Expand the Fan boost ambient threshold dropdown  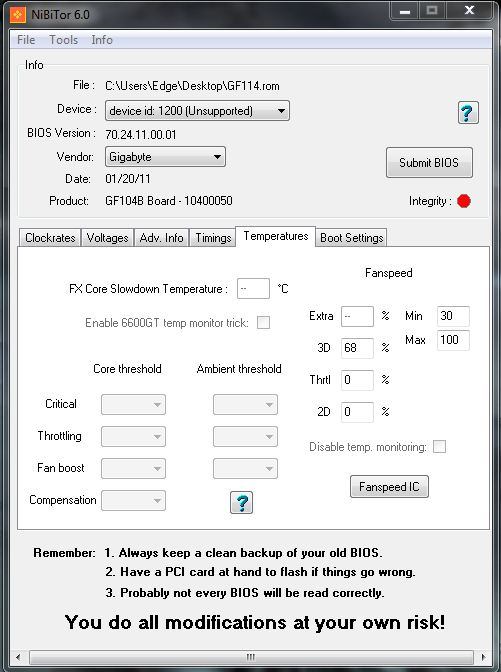coord(245,468)
